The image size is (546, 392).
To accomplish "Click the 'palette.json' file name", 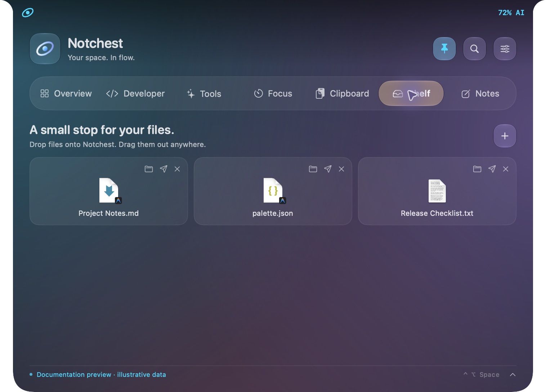I will [273, 213].
